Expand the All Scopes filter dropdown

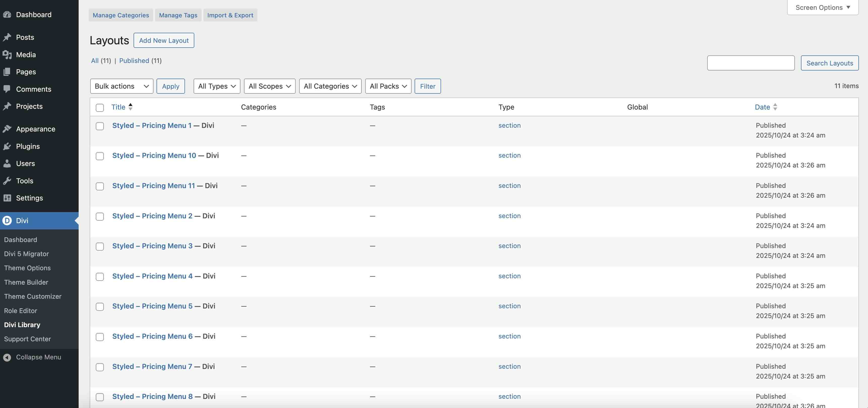[x=269, y=86]
